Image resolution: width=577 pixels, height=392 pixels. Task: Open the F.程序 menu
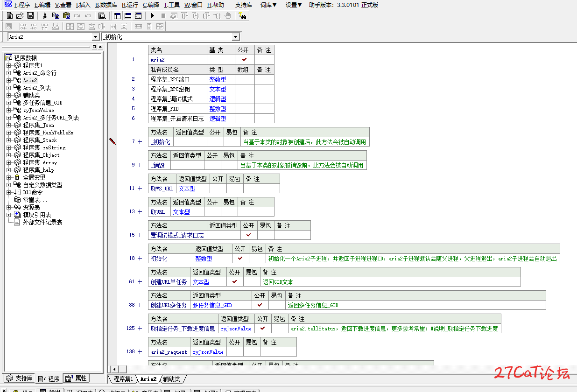click(x=22, y=5)
